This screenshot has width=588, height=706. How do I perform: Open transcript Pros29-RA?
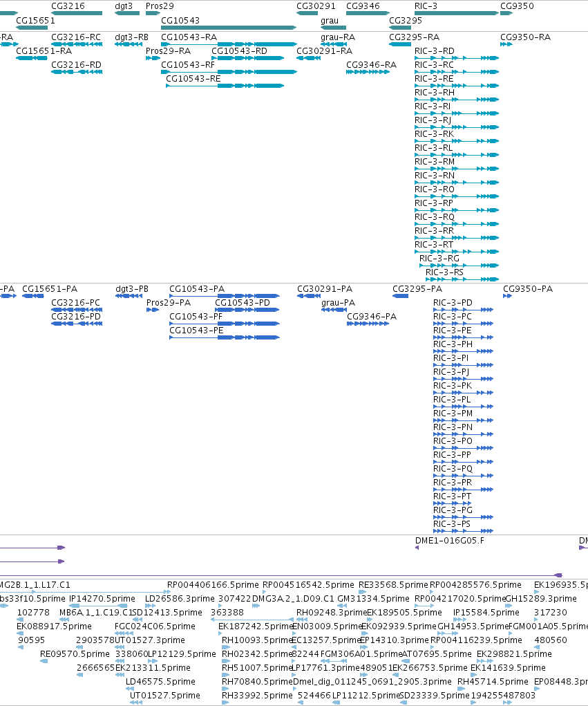(169, 51)
